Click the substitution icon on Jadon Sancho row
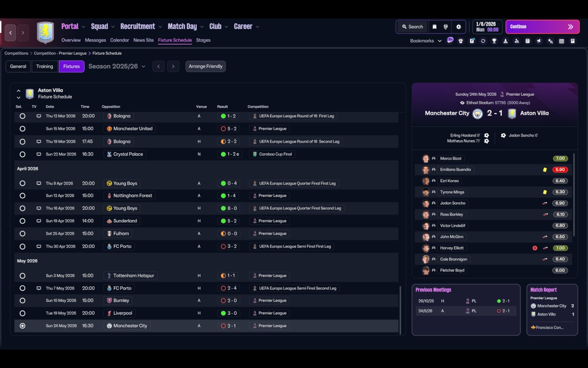This screenshot has height=368, width=588. point(545,203)
